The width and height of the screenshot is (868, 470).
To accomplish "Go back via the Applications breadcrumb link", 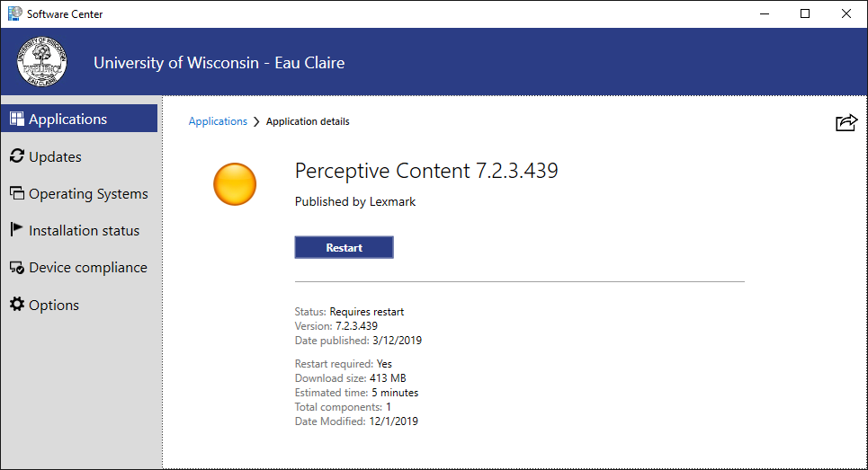I will pyautogui.click(x=218, y=121).
